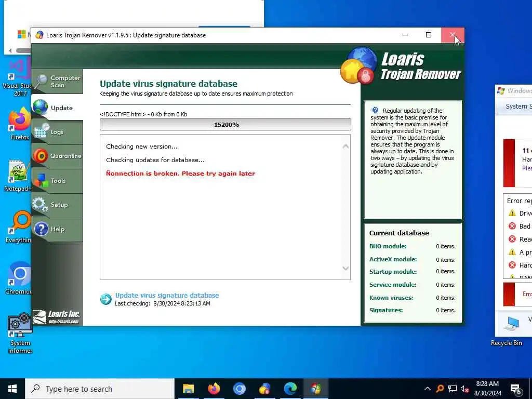This screenshot has width=532, height=399.
Task: Click the 'ActiveX module:' label
Action: (393, 259)
